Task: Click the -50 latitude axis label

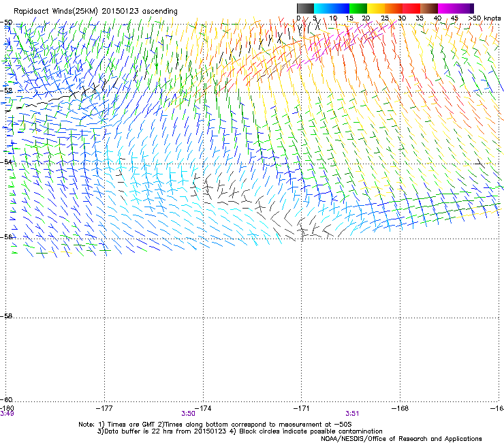Action: (x=6, y=22)
